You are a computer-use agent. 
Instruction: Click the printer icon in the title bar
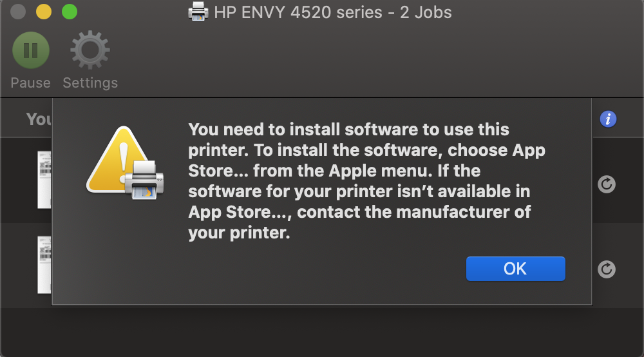(198, 12)
